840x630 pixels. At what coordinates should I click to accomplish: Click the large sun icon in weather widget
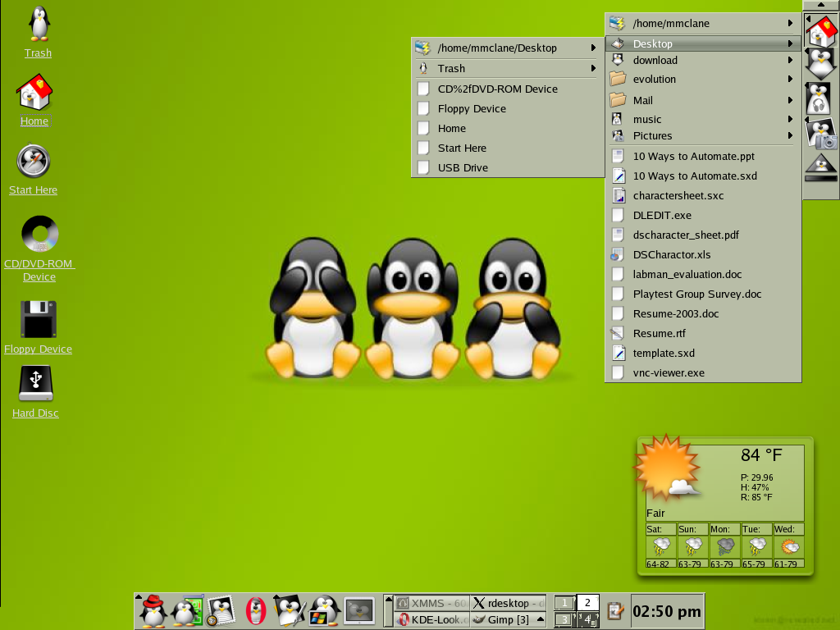[667, 467]
